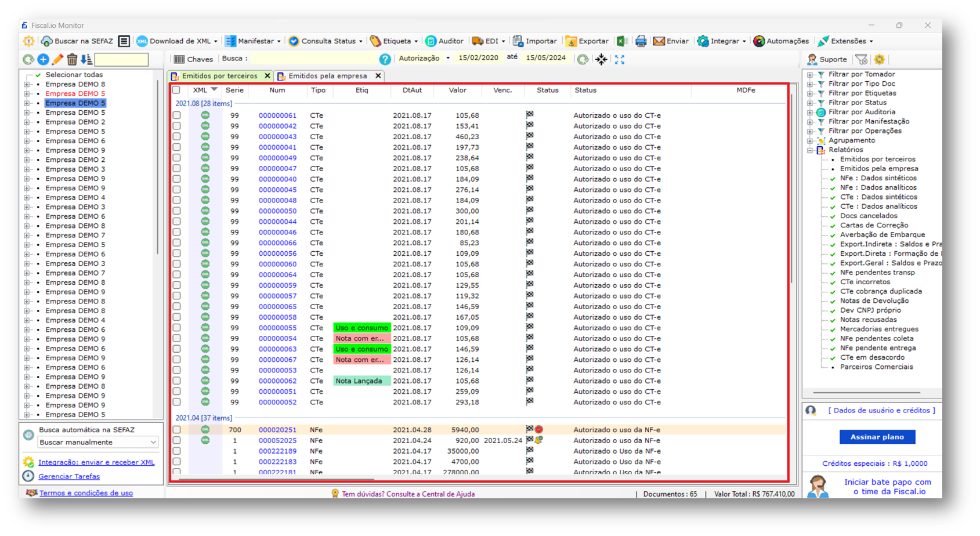Check the box for CTe 000000042

pos(176,126)
